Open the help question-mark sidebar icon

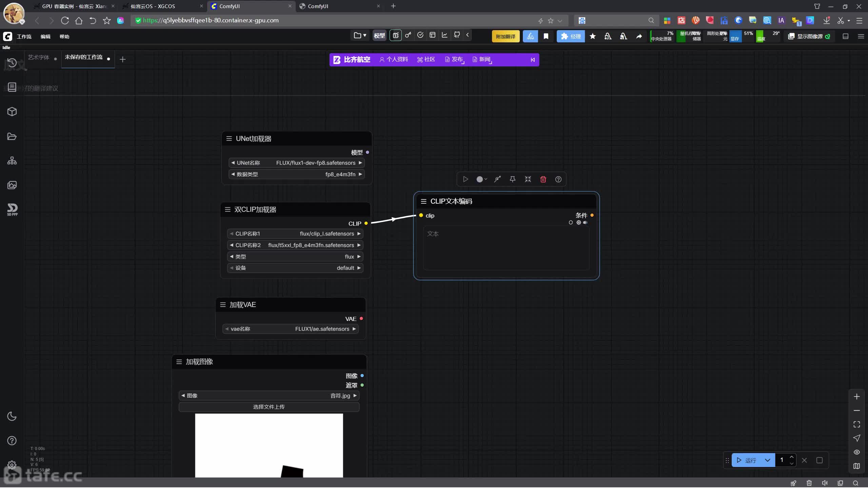tap(12, 441)
